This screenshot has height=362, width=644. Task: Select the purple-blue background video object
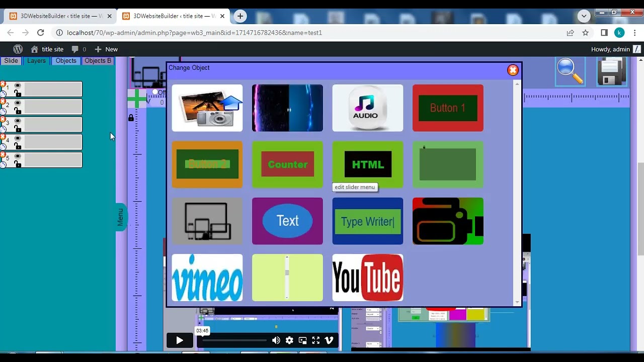coord(287,108)
